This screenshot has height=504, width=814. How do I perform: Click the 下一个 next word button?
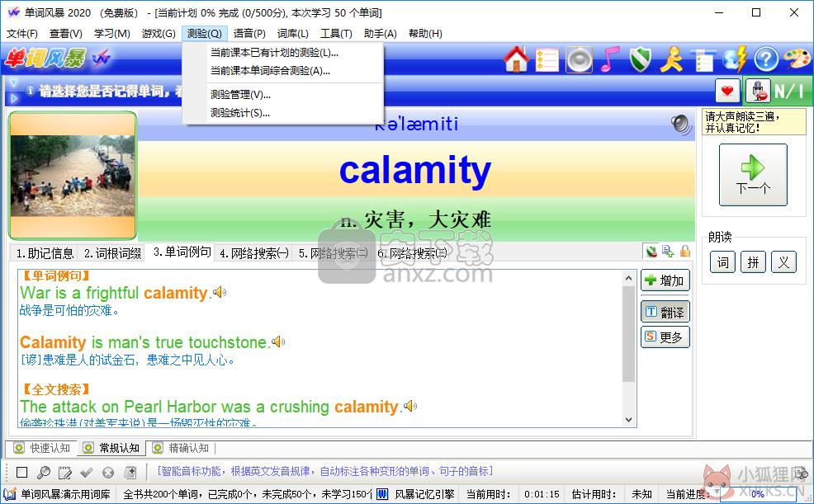[753, 175]
